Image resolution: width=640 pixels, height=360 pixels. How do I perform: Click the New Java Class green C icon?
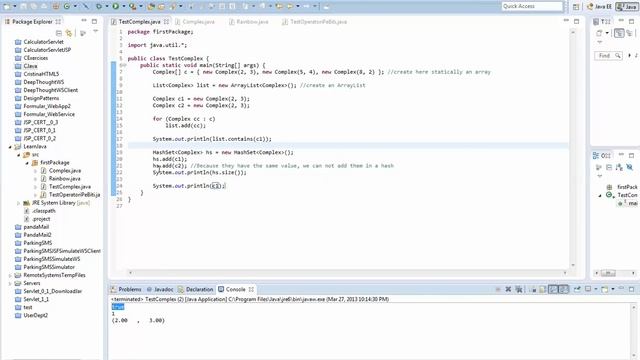tap(67, 6)
